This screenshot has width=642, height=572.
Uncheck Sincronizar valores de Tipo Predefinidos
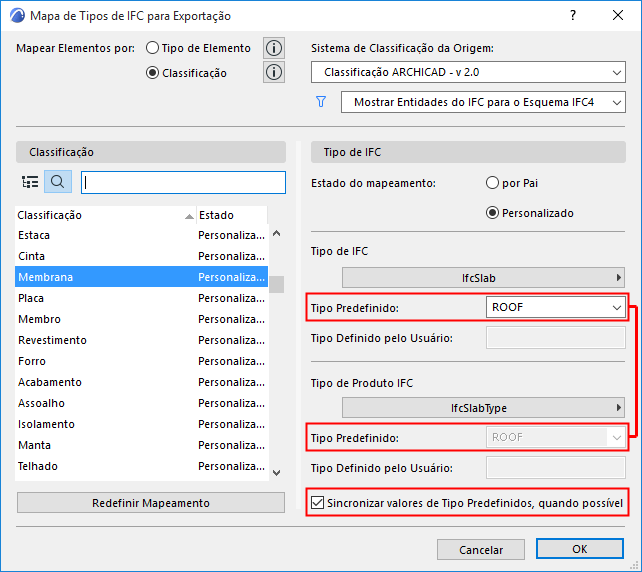click(x=317, y=502)
